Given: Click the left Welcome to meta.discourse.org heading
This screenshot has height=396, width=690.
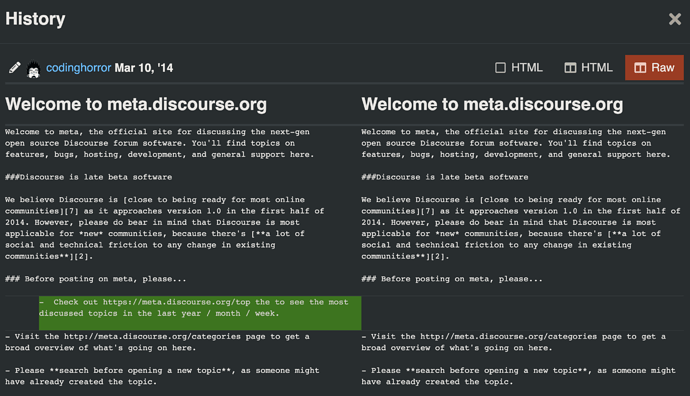Looking at the screenshot, I should (x=136, y=104).
